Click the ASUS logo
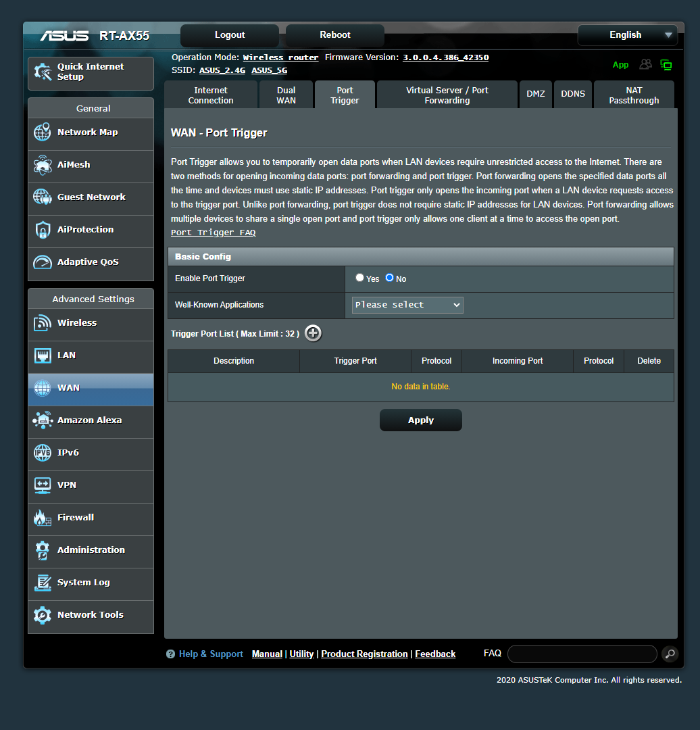Image resolution: width=700 pixels, height=730 pixels. pos(64,36)
